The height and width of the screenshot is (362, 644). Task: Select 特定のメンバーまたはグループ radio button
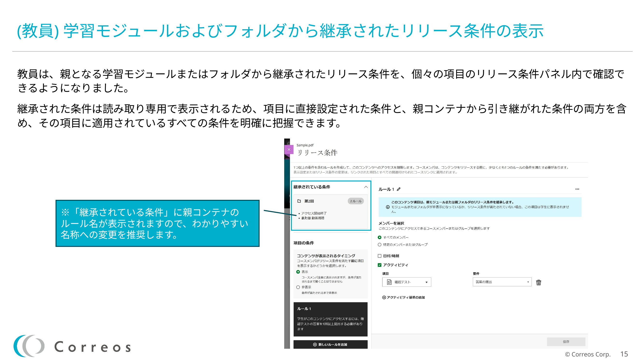tap(379, 244)
